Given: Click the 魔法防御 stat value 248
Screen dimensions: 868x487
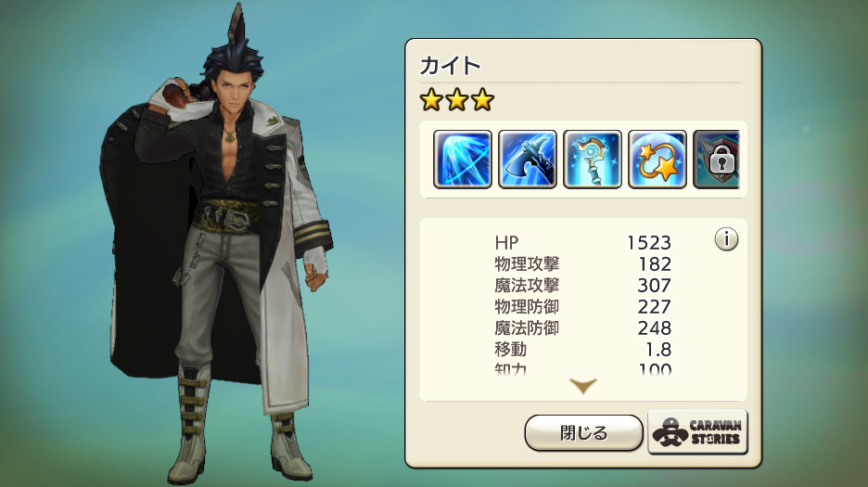Looking at the screenshot, I should 655,328.
